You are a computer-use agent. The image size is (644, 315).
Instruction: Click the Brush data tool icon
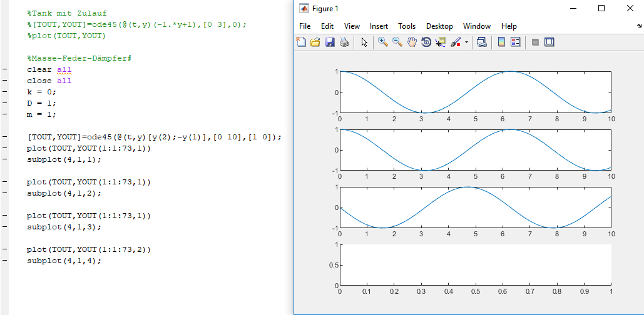click(x=456, y=42)
